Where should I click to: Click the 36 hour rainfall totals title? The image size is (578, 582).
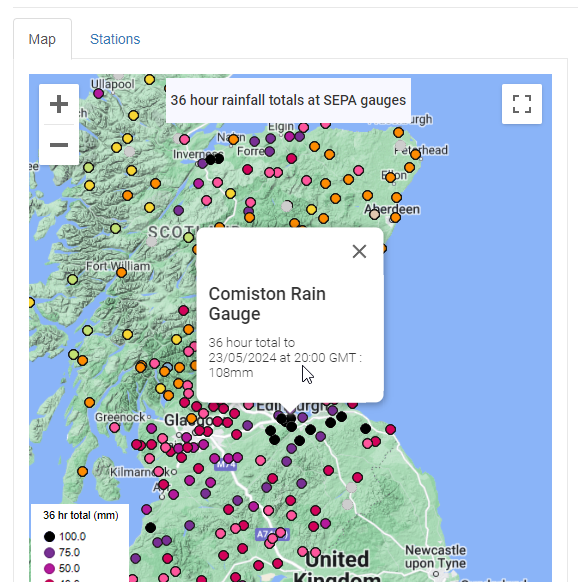click(288, 100)
